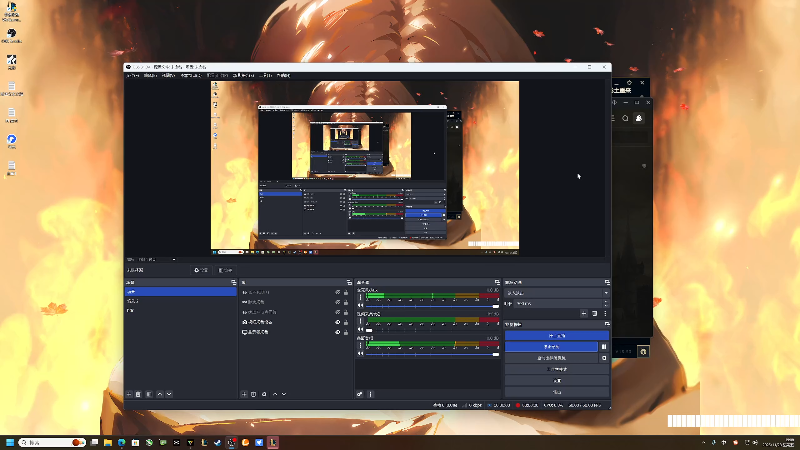Add a new scene with the plus icon

[129, 394]
